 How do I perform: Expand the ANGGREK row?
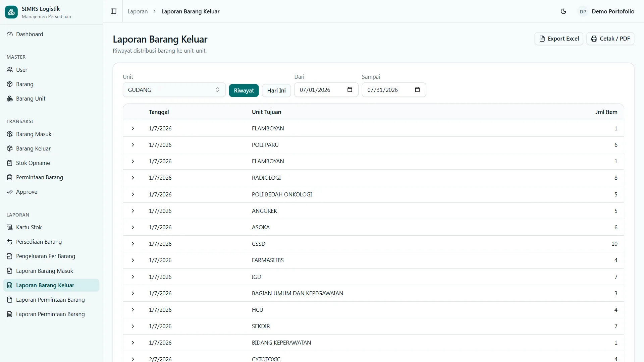click(x=133, y=211)
